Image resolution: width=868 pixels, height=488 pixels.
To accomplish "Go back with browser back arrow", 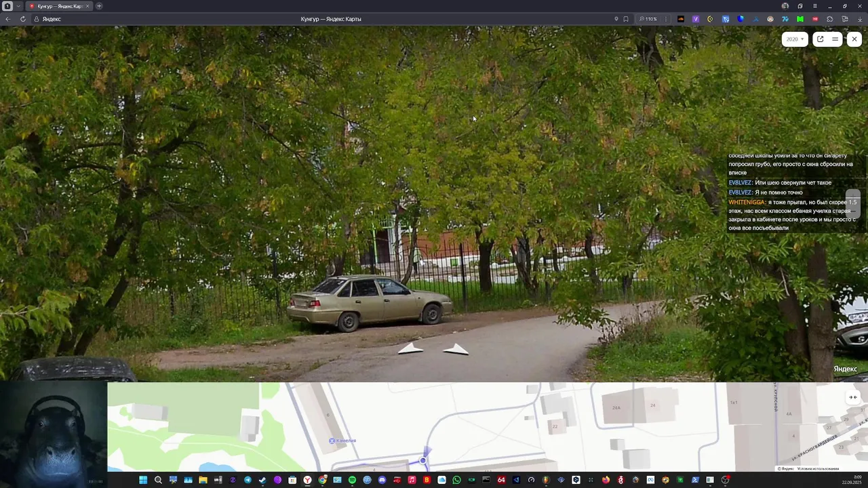I will 7,19.
